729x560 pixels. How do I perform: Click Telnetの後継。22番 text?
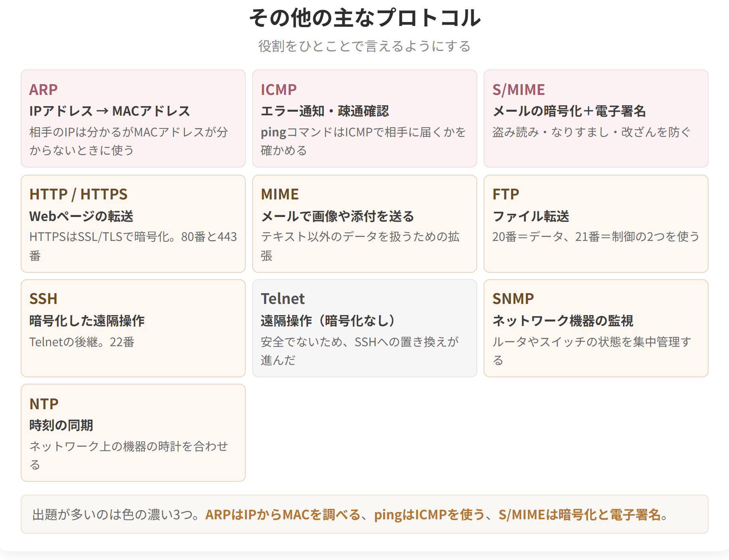pos(82,342)
